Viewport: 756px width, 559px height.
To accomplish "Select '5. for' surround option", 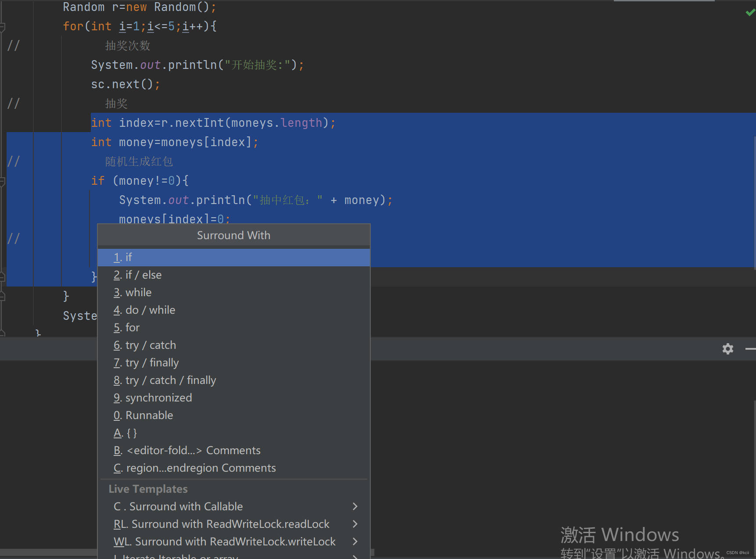I will coord(233,327).
